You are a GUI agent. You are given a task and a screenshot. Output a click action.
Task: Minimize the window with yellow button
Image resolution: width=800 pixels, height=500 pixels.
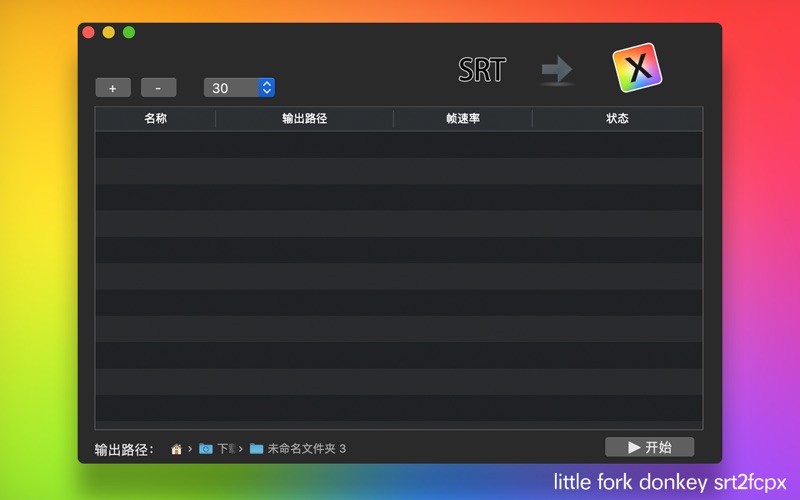[108, 33]
